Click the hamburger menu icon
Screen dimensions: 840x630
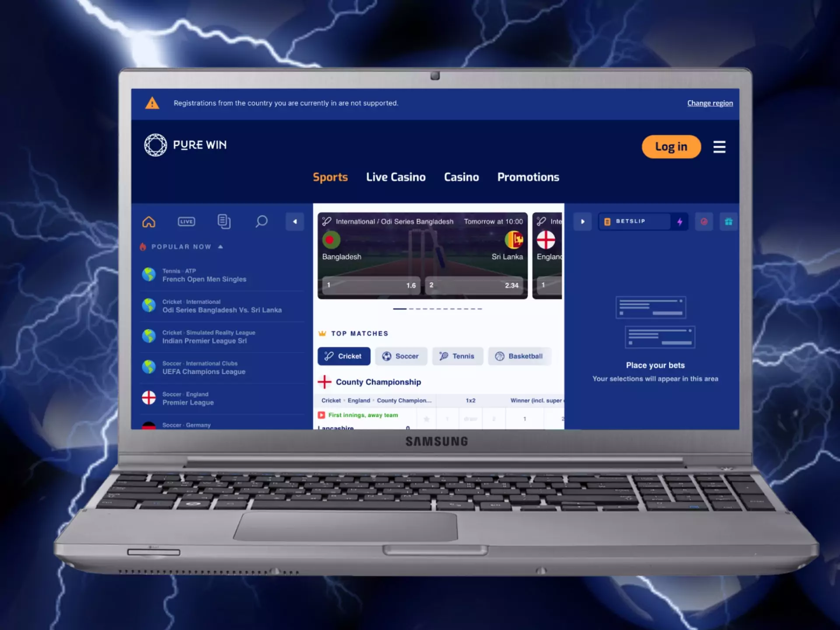click(720, 147)
